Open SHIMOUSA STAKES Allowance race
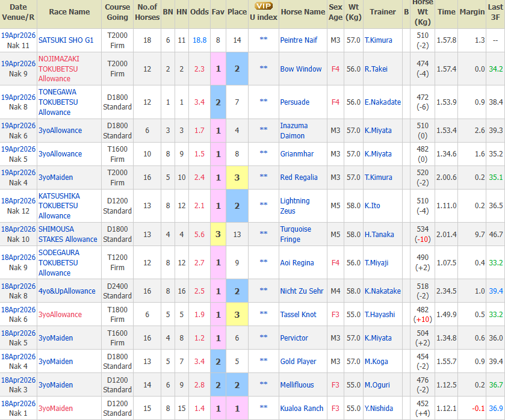 pyautogui.click(x=67, y=234)
